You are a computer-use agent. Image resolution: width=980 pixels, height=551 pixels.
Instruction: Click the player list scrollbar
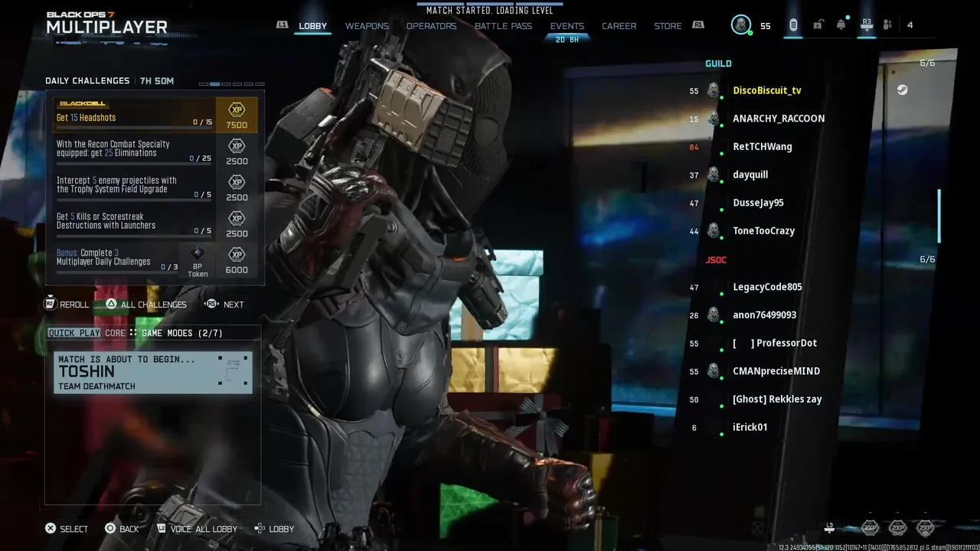click(x=939, y=216)
